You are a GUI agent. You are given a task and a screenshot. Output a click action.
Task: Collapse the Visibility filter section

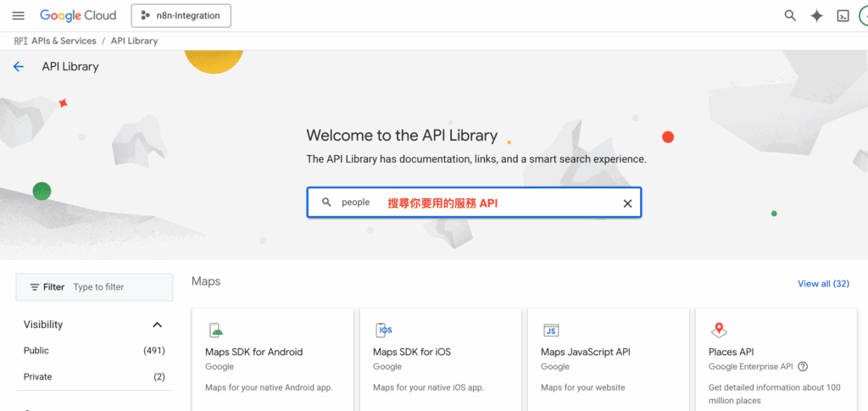click(157, 325)
